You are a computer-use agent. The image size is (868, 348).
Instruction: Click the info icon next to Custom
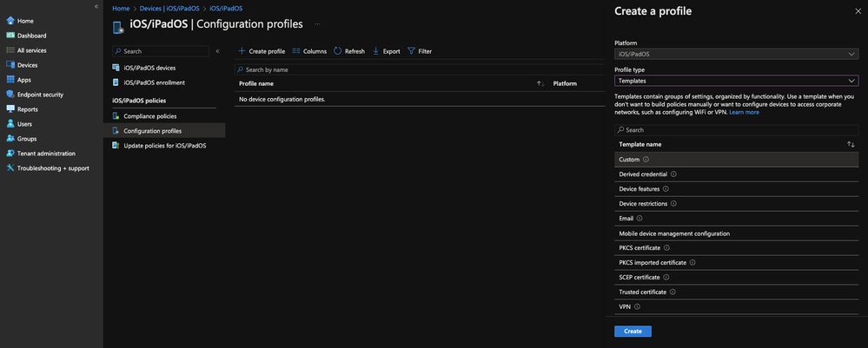pyautogui.click(x=646, y=160)
